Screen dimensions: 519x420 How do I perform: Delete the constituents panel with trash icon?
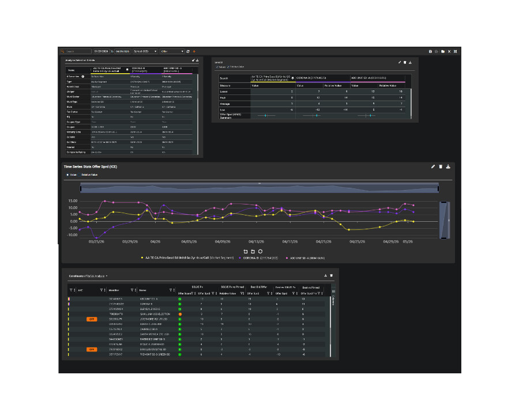pos(332,275)
